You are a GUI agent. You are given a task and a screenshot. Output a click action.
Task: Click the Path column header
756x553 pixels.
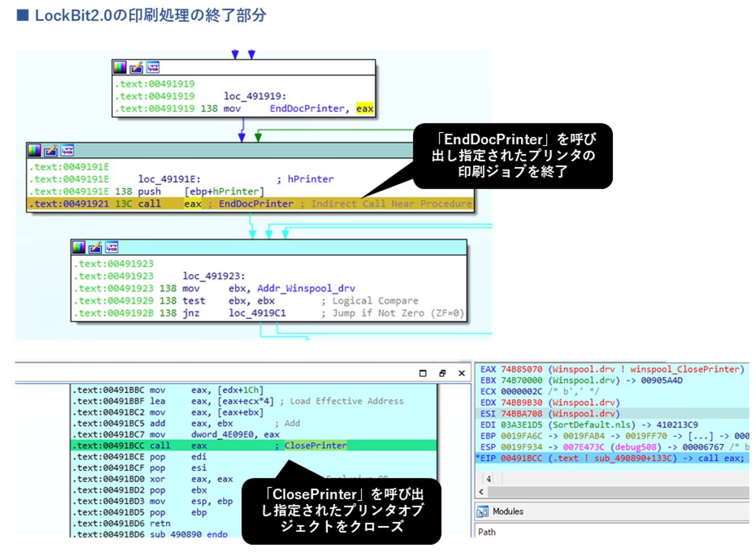tap(486, 532)
